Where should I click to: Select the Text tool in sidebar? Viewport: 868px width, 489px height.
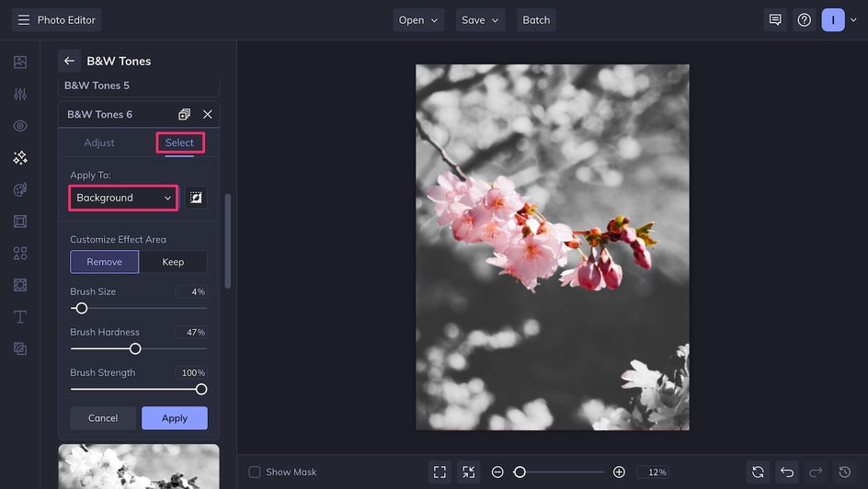coord(20,317)
